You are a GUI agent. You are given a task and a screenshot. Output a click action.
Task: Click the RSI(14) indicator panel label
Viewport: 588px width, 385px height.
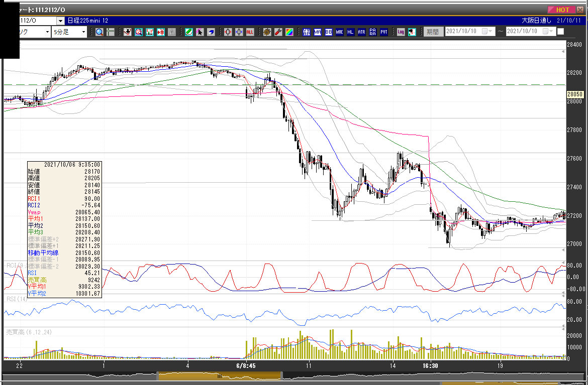click(x=17, y=299)
